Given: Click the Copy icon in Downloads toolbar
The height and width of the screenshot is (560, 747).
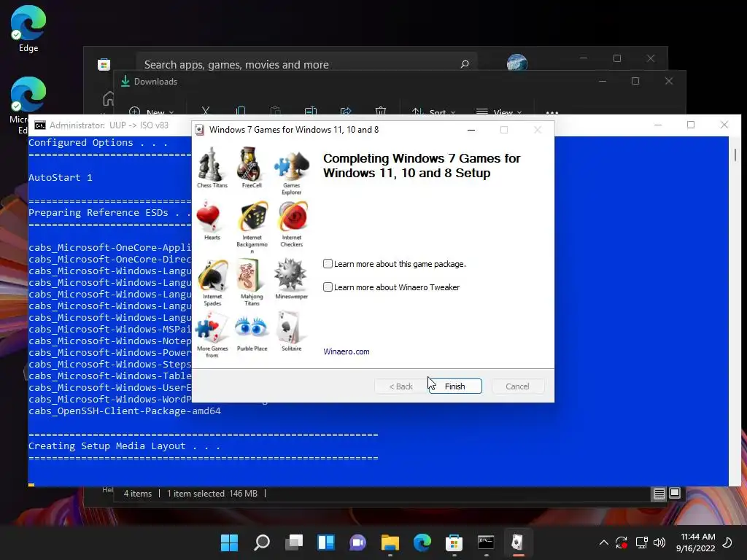Looking at the screenshot, I should pos(241,112).
